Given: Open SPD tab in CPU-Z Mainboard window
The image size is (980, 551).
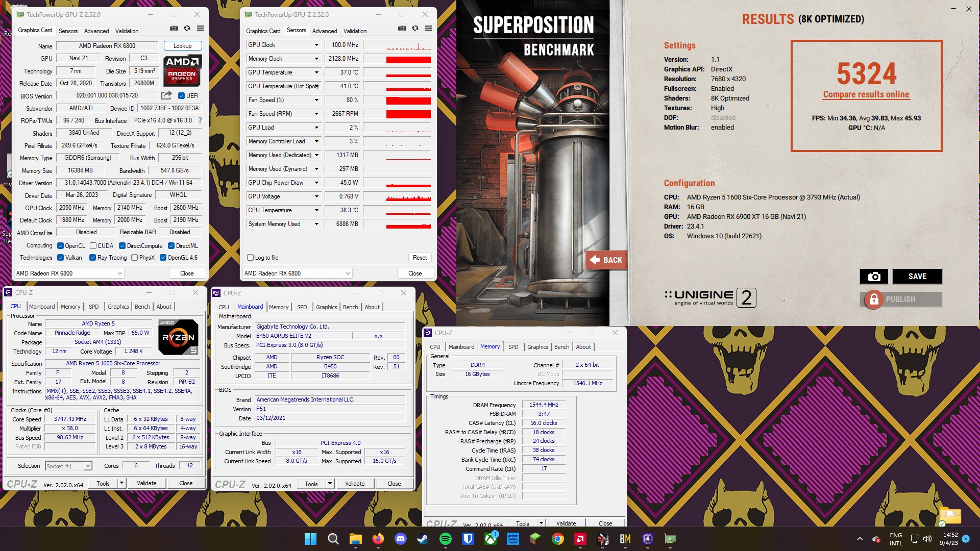Looking at the screenshot, I should (x=302, y=307).
